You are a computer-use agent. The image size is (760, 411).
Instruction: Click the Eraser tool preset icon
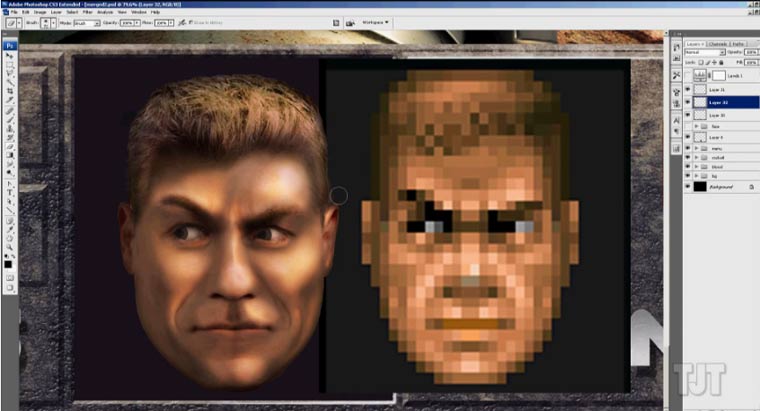pyautogui.click(x=10, y=22)
